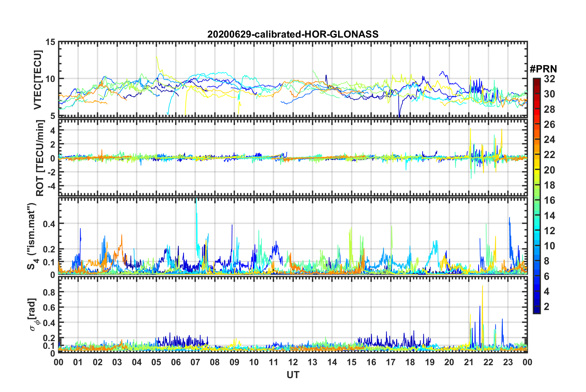Click the plot title 20200629-calibrated-HOR-GLONASS
Screen dimensions: 586x392
click(x=293, y=34)
